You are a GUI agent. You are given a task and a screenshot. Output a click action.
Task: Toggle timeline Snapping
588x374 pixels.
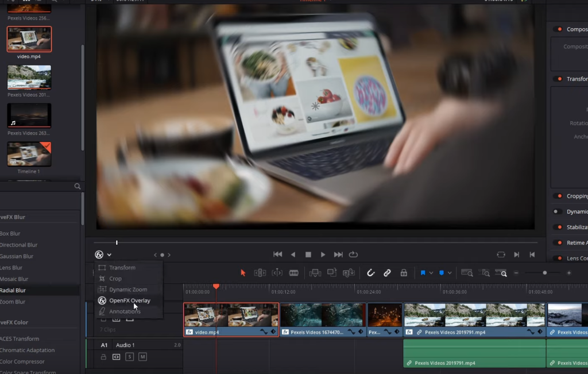coord(370,273)
